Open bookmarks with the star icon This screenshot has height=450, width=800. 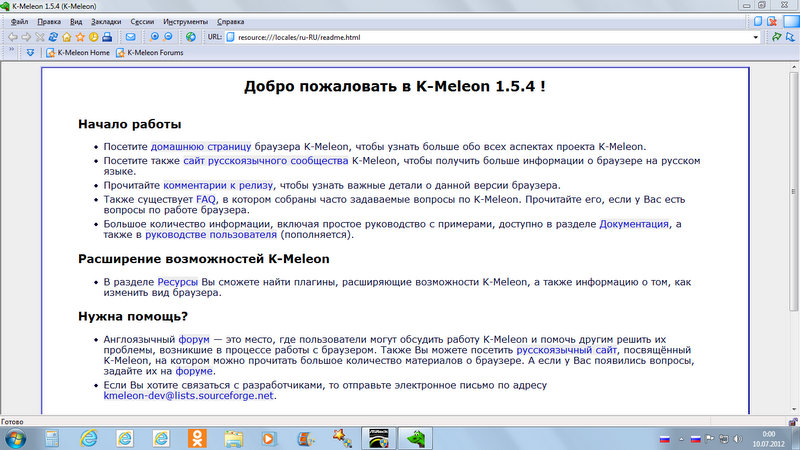[80, 37]
